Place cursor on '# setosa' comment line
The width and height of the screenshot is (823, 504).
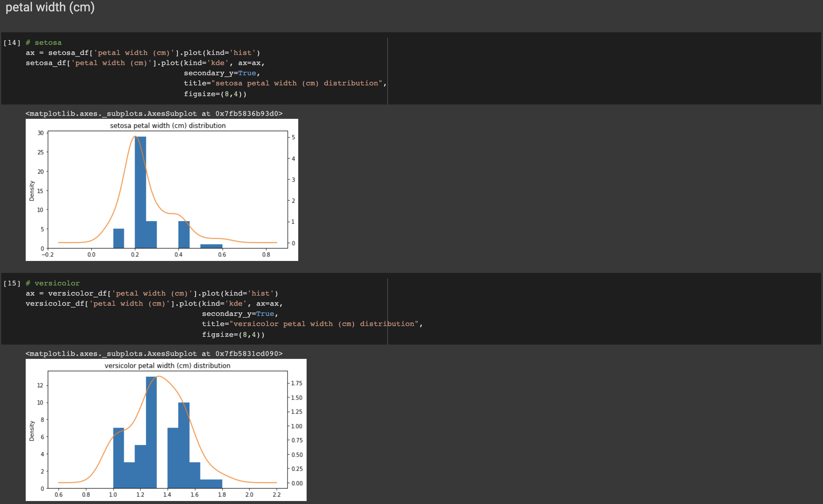44,43
